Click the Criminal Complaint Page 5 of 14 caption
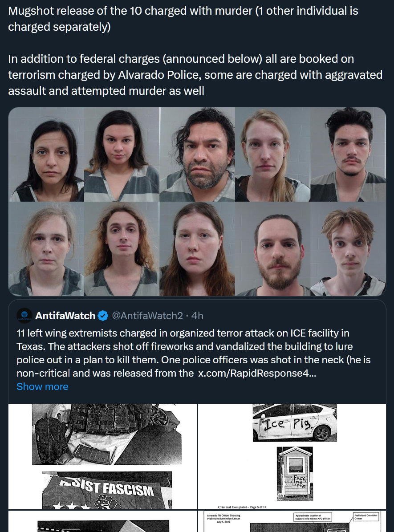The width and height of the screenshot is (394, 532). click(242, 507)
